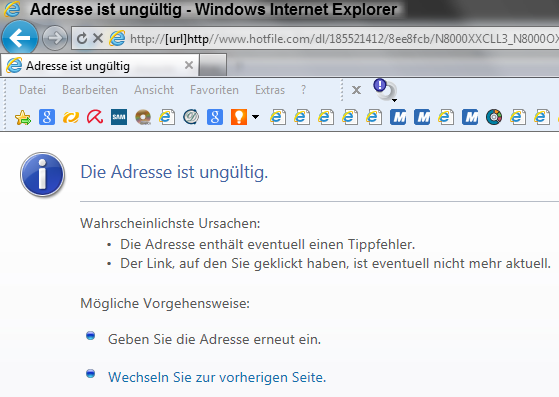Screen dimensions: 559x397
Task: Refresh the page using the reload icon
Action: tap(82, 38)
